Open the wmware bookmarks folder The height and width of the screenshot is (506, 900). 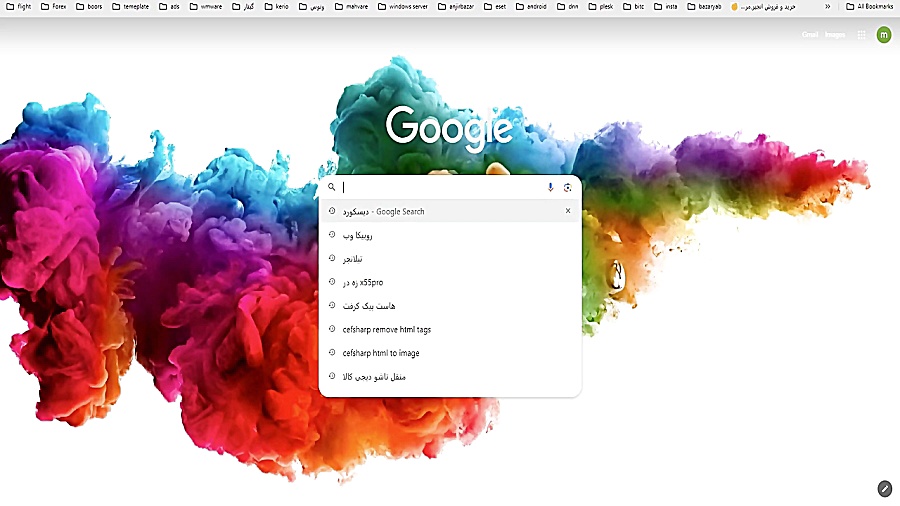pyautogui.click(x=205, y=7)
